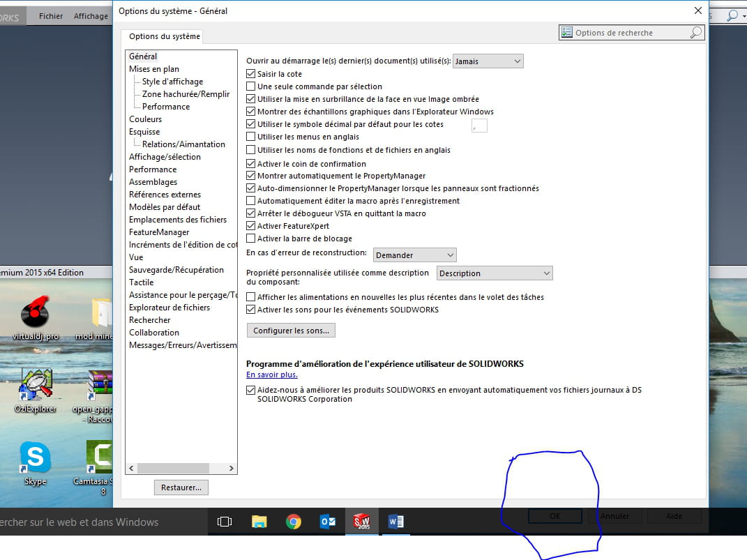747x560 pixels.
Task: Enable Afficher les alimentations en nouvelles checkbox
Action: (250, 297)
